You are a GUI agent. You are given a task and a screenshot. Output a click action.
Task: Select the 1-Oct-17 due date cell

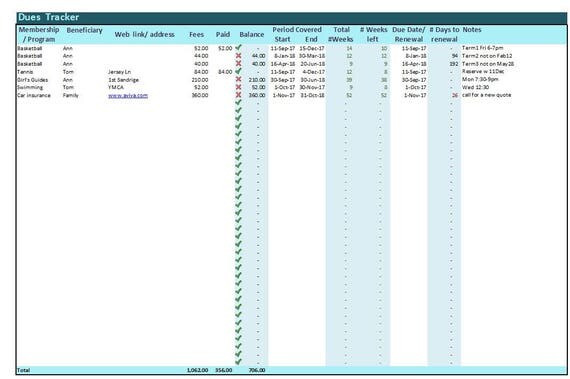(416, 87)
